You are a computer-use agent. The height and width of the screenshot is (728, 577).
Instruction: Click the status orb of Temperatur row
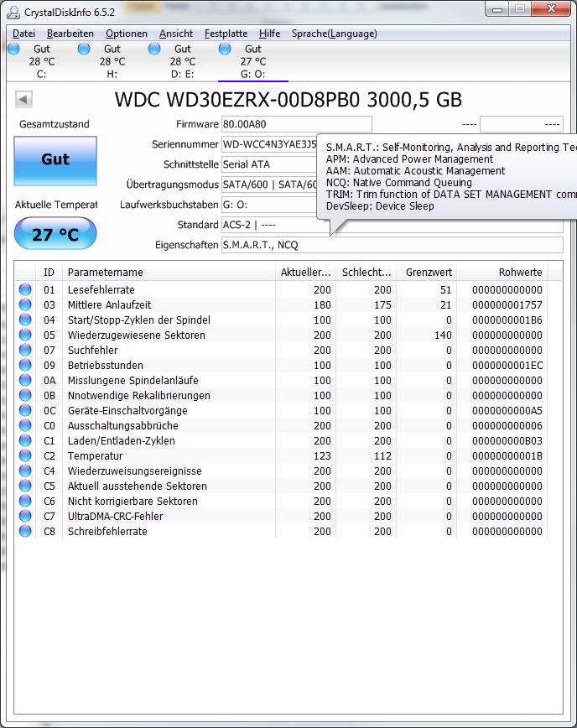(x=25, y=455)
